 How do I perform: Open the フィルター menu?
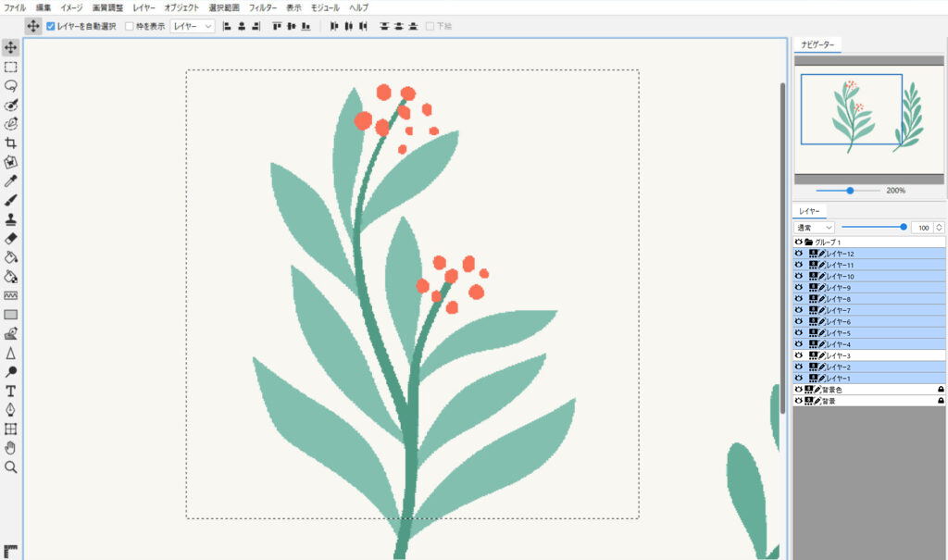[263, 6]
